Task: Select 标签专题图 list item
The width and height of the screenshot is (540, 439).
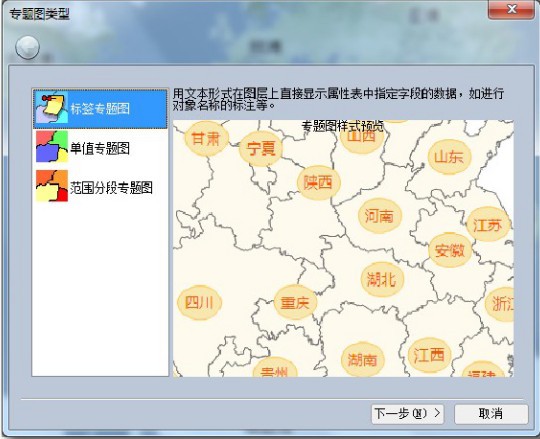Action: tap(100, 109)
